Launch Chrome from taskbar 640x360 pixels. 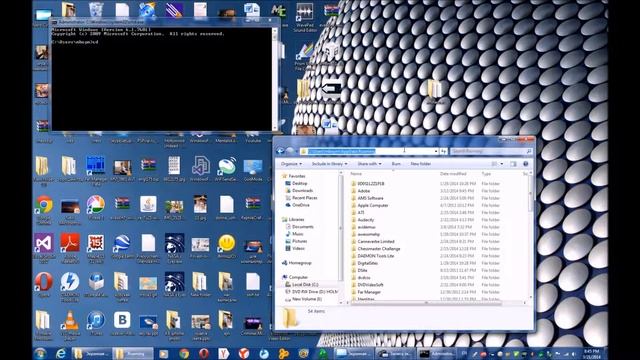184,353
